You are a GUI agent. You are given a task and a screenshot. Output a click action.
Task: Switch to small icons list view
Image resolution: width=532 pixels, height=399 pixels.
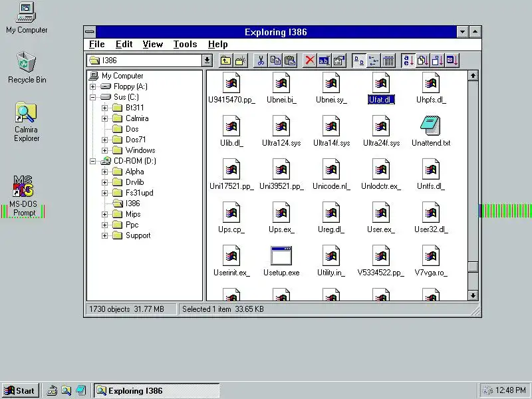pos(374,61)
